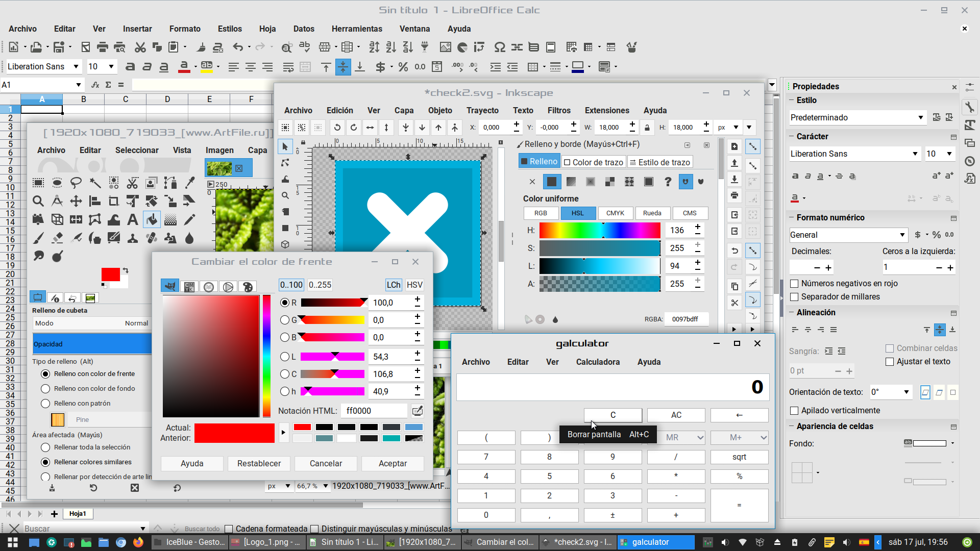
Task: Click Calc insert special character Omega icon
Action: coord(500,47)
